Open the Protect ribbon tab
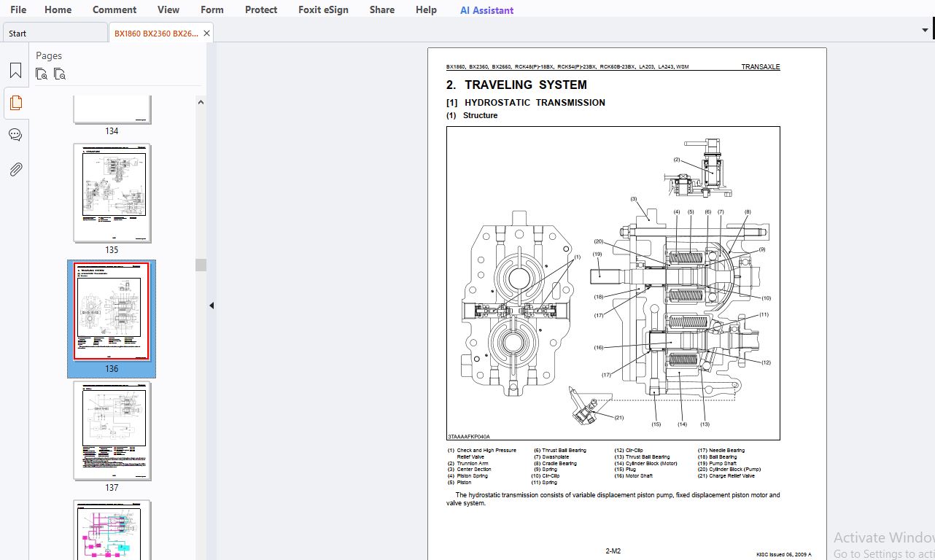 point(261,9)
